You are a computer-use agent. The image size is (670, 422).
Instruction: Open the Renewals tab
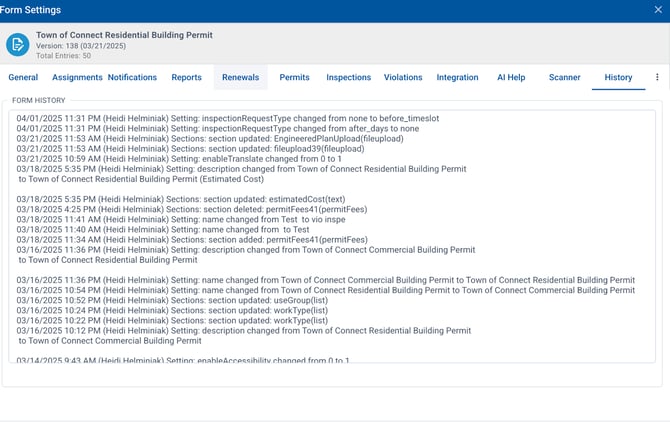point(240,77)
